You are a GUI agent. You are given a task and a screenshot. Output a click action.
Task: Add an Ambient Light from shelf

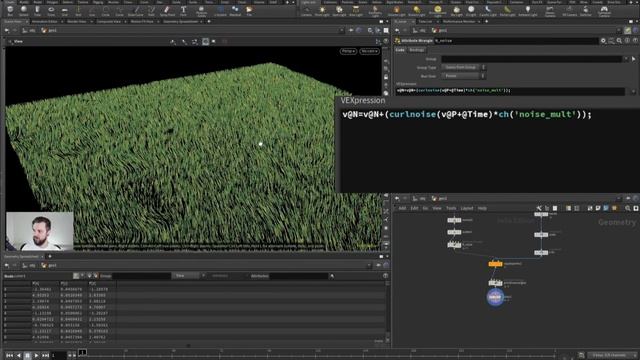point(528,11)
